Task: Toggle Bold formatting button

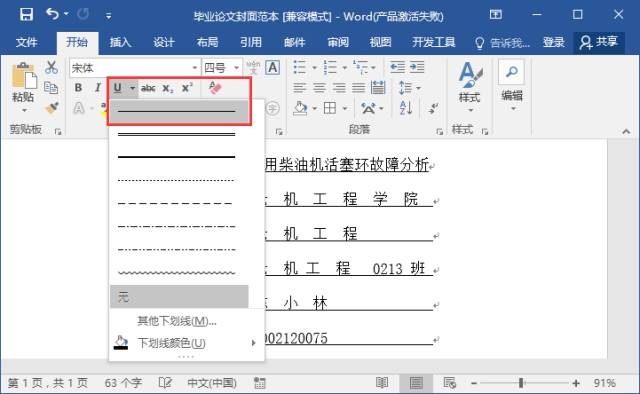Action: point(78,88)
